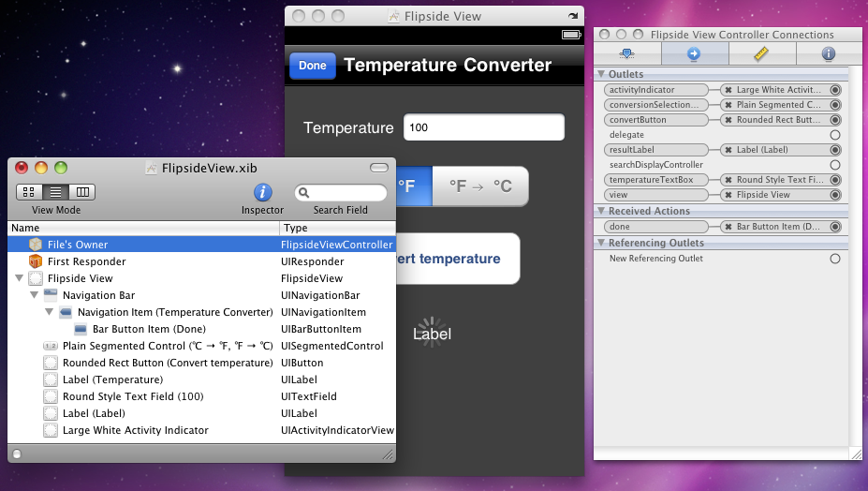This screenshot has height=491, width=868.
Task: Open the Connections inspector tab
Action: [x=694, y=53]
